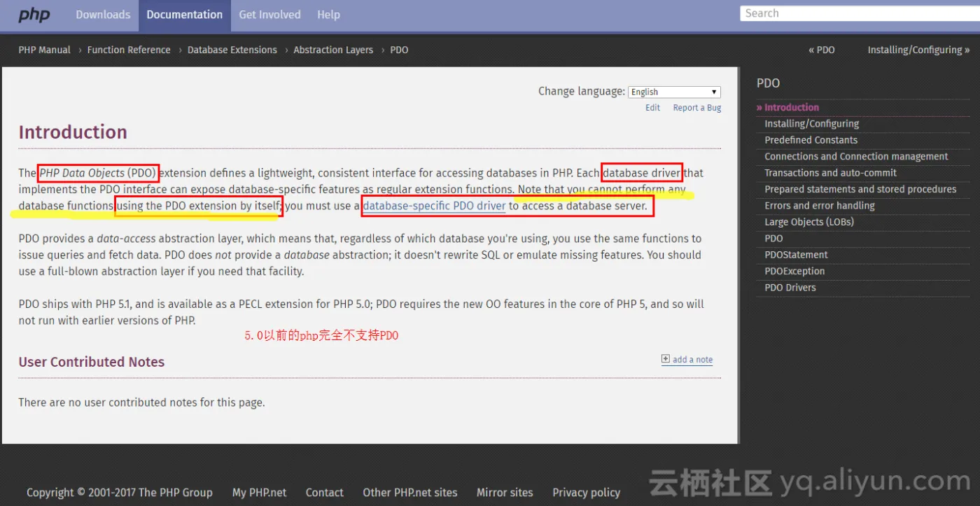Click into the Search field
The image size is (980, 506).
(860, 13)
